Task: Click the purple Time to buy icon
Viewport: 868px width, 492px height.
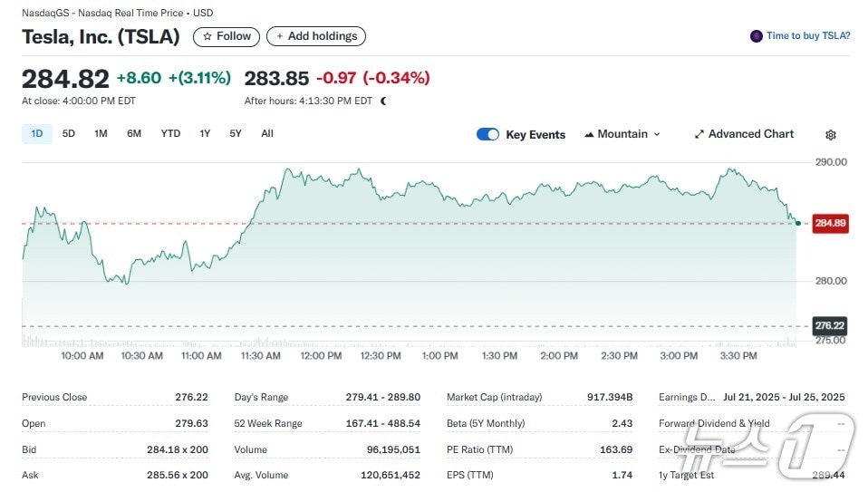Action: pyautogui.click(x=756, y=36)
